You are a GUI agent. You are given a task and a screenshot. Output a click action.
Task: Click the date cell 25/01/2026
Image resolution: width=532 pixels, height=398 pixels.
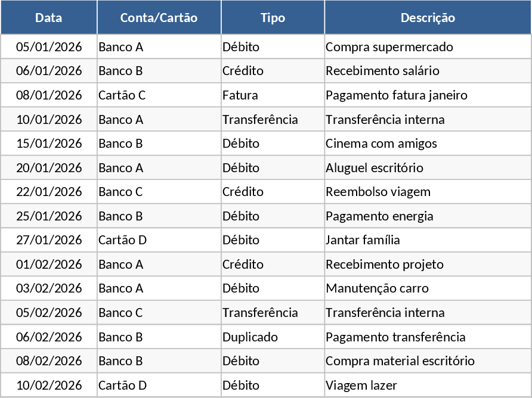49,216
